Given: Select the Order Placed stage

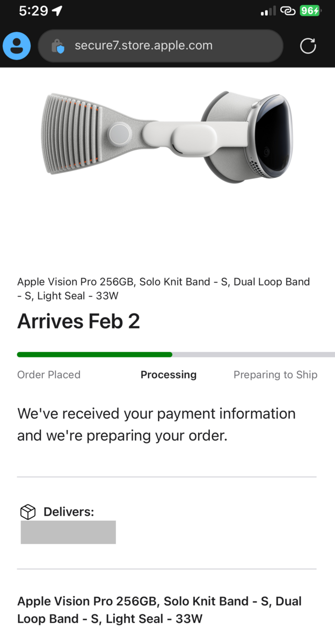Looking at the screenshot, I should tap(48, 375).
